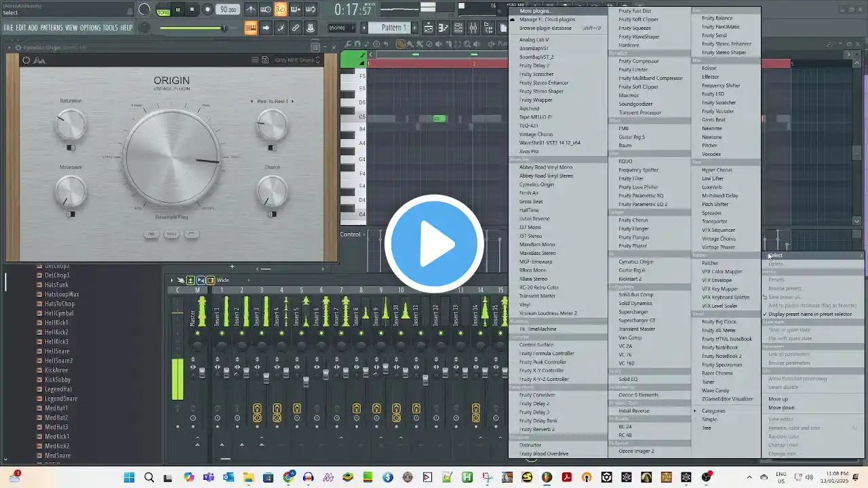Toggle the switch under the Chorus knob
This screenshot has width=868, height=488.
(272, 214)
